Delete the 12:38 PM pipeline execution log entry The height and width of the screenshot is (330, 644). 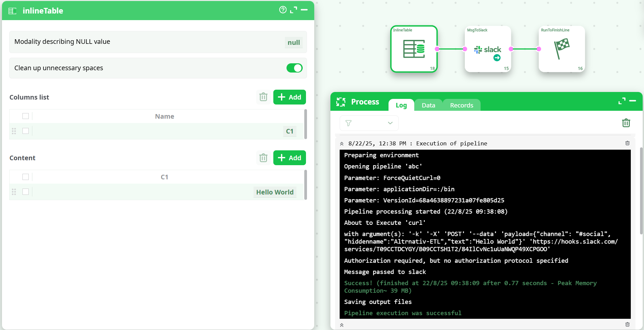[x=627, y=143]
